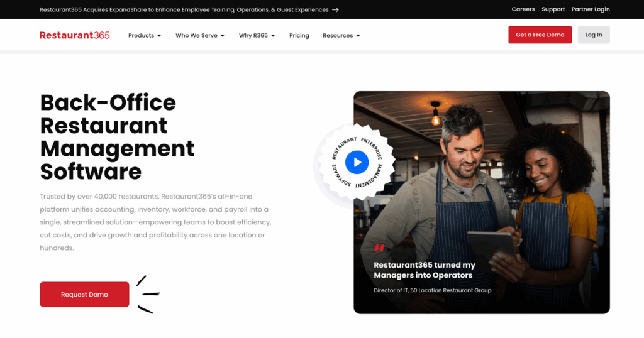Click the Back-Office Restaurant Management Software heading
The image size is (644, 338).
point(117,137)
